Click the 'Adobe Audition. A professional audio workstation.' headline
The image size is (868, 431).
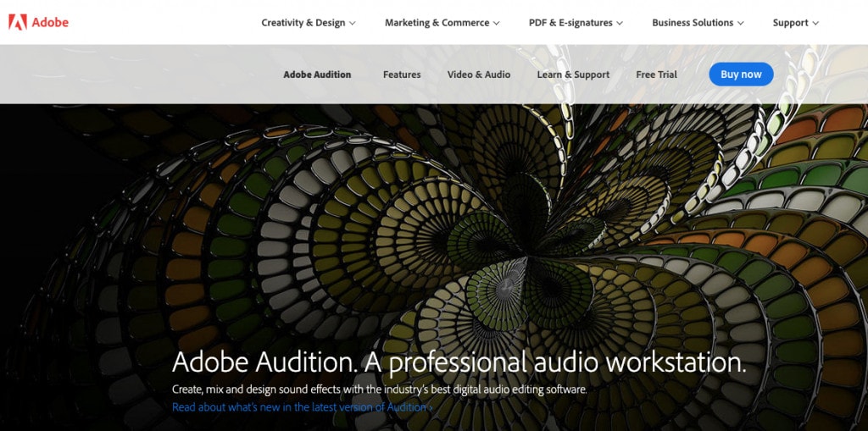(x=459, y=363)
